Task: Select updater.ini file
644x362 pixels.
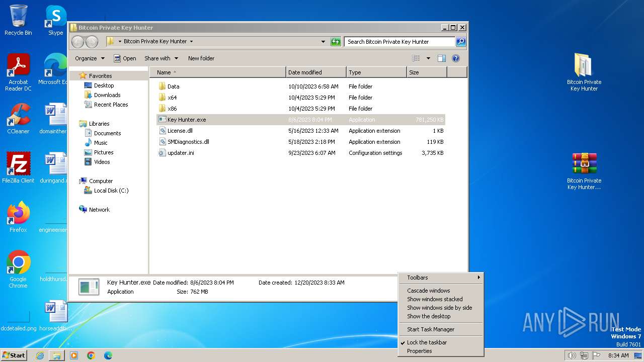Action: [x=301, y=153]
